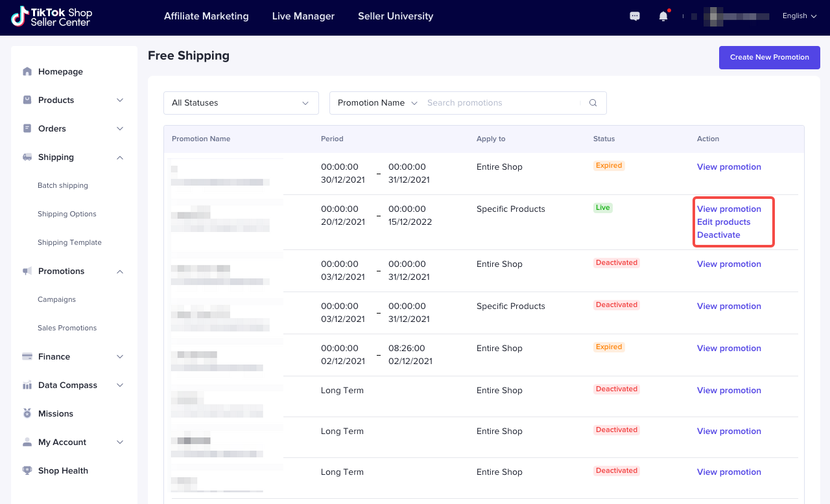The height and width of the screenshot is (504, 830).
Task: Click the Create New Promotion button
Action: click(769, 57)
